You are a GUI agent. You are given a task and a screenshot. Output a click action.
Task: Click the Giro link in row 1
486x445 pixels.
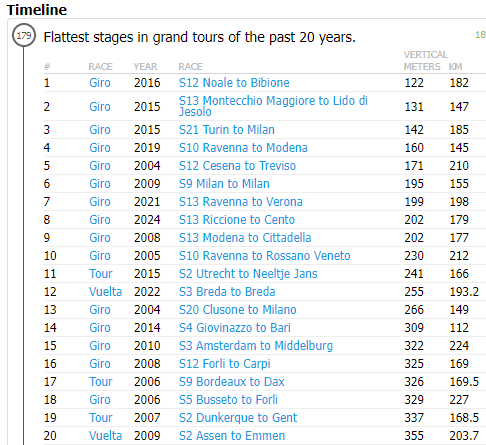[100, 83]
